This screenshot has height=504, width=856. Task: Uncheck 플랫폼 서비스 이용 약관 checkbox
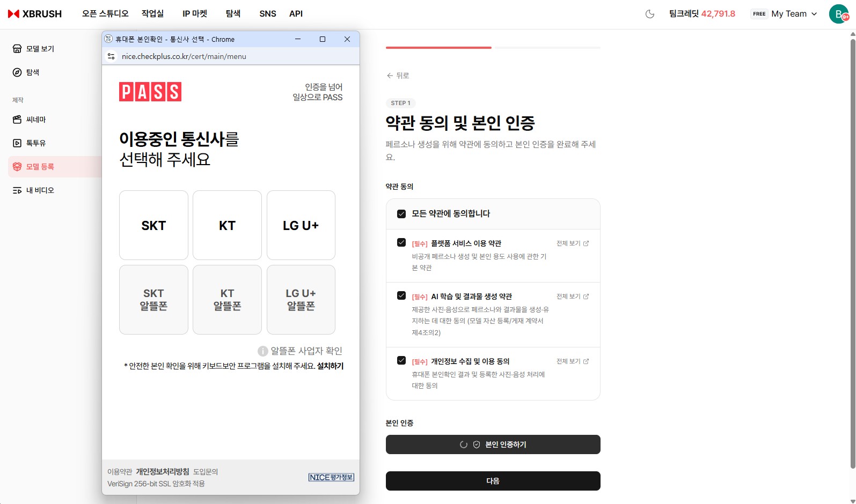[x=401, y=242]
